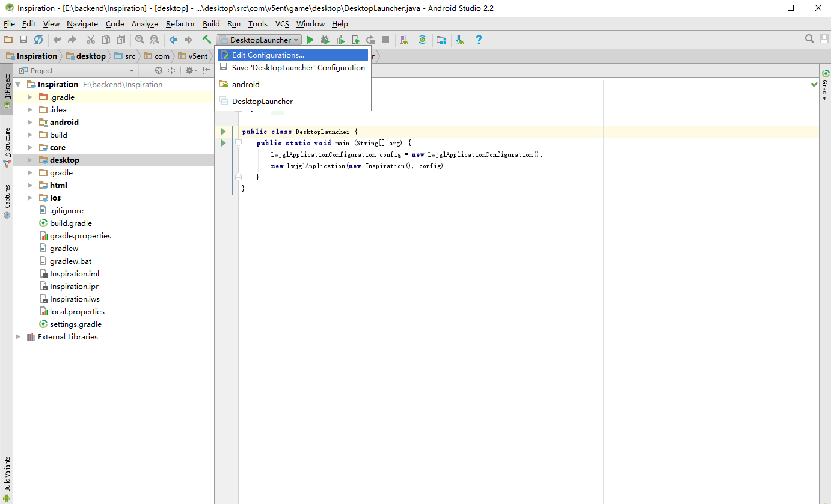Image resolution: width=831 pixels, height=504 pixels.
Task: Open the DesktopLauncher run configuration dropdown
Action: [259, 40]
